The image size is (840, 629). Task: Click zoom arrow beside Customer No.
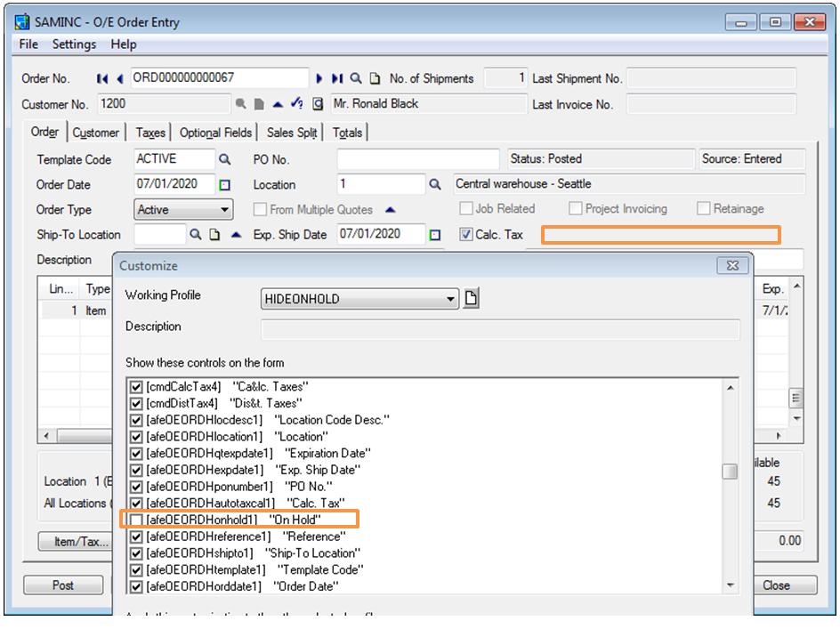pyautogui.click(x=278, y=104)
